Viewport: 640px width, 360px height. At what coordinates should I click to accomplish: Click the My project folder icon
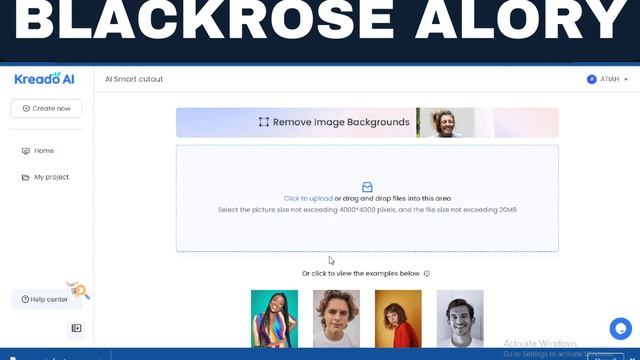(26, 177)
